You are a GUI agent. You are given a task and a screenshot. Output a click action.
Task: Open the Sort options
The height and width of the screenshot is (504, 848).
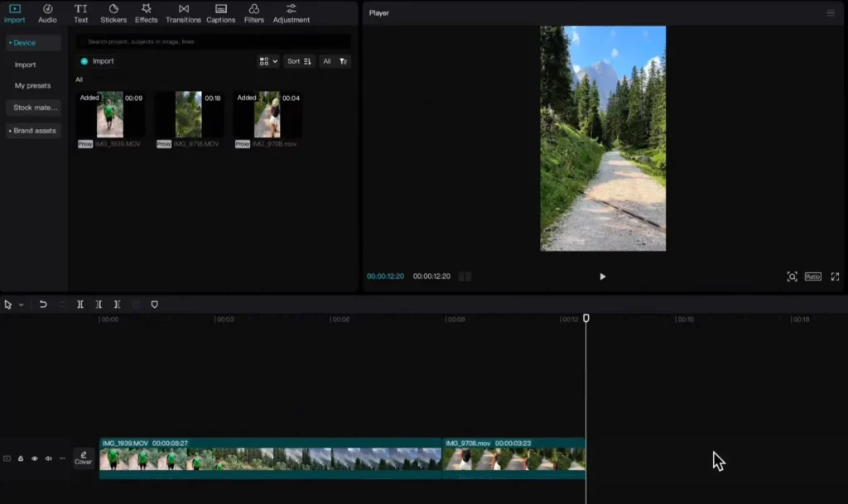tap(299, 61)
